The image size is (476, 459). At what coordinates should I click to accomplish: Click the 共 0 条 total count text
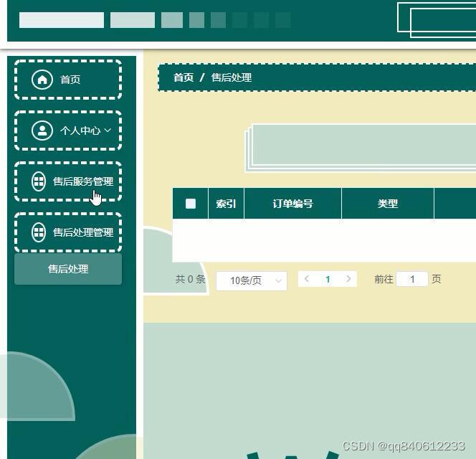pyautogui.click(x=191, y=279)
